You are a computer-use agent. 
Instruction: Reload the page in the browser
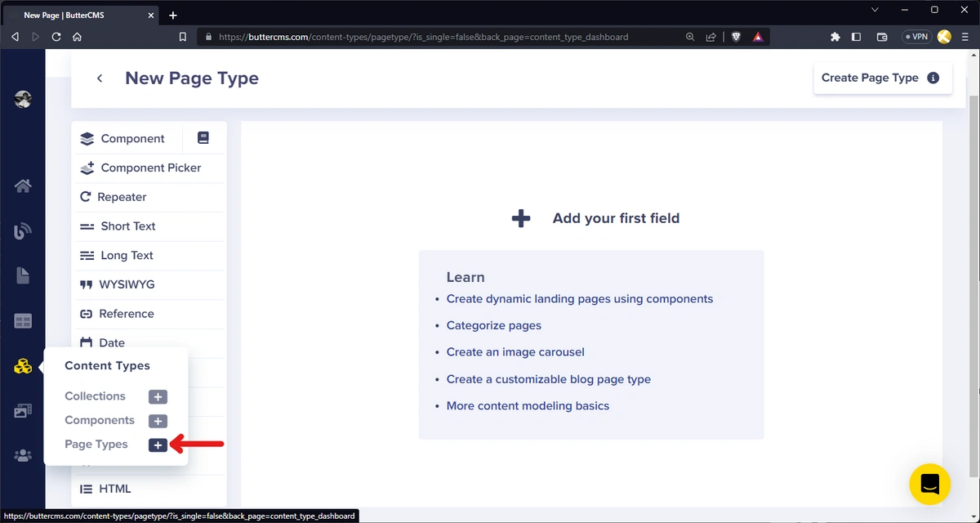(x=56, y=37)
